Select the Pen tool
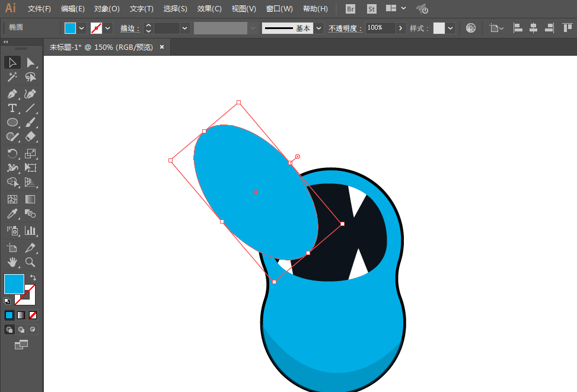The image size is (577, 392). click(x=12, y=94)
